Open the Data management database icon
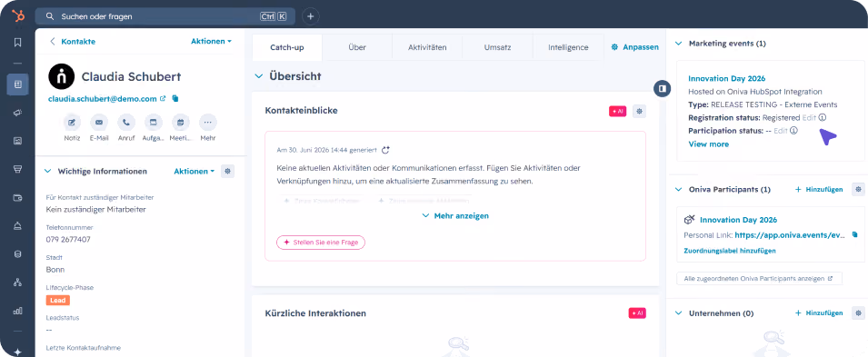 tap(17, 254)
